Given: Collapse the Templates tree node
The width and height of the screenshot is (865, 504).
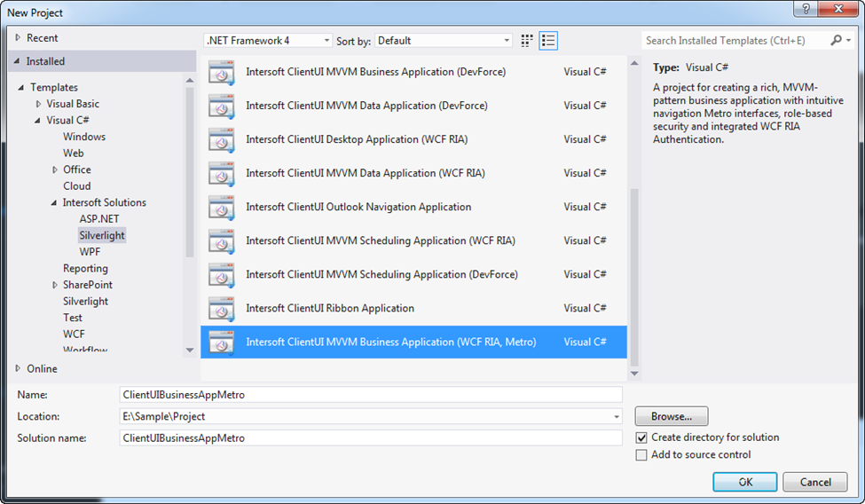Looking at the screenshot, I should [21, 87].
